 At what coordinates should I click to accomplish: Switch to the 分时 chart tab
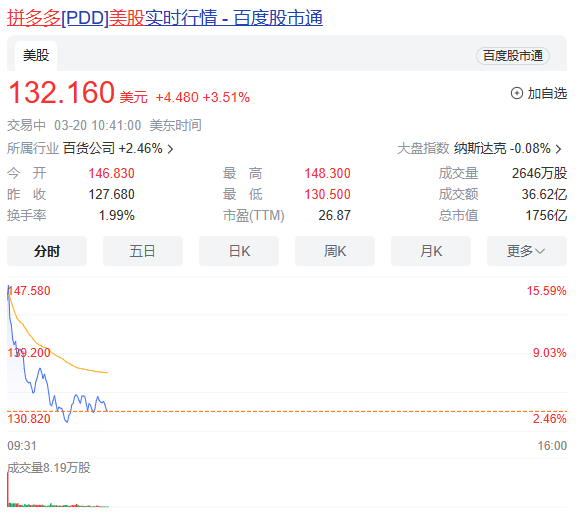pos(47,251)
